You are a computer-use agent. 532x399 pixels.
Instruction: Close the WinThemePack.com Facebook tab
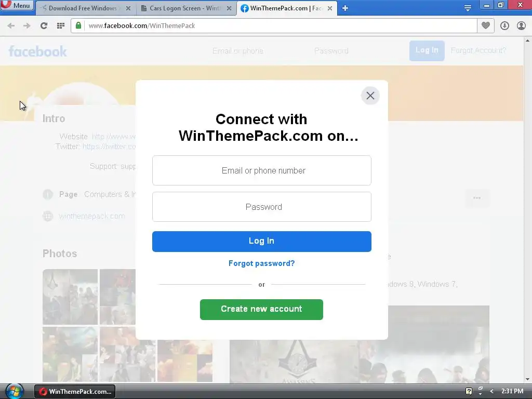[330, 8]
